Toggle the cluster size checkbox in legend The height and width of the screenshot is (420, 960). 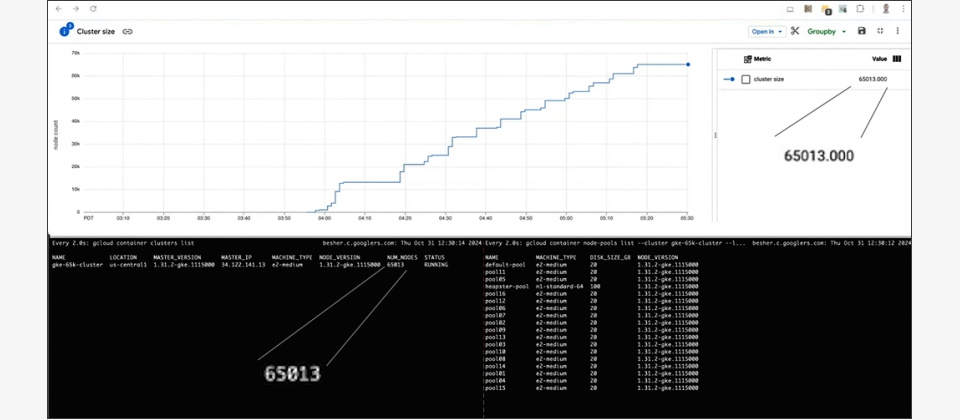pyautogui.click(x=746, y=79)
